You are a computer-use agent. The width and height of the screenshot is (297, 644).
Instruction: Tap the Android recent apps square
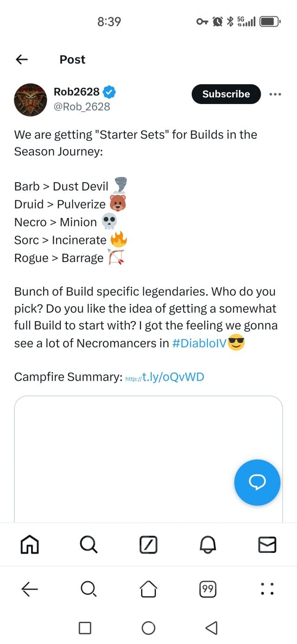85,628
